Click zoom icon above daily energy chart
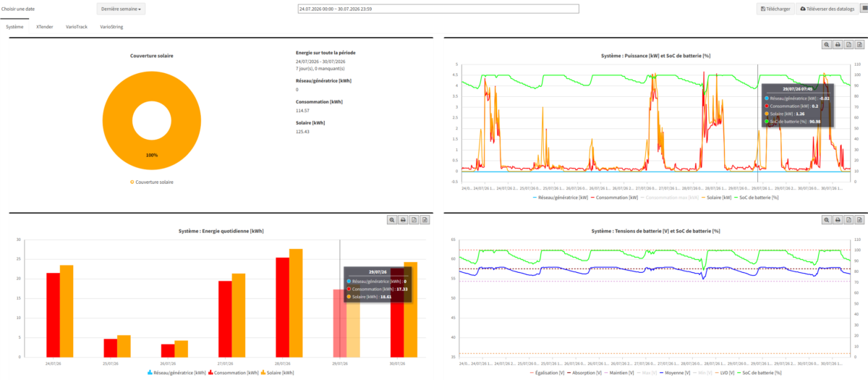 pos(392,219)
